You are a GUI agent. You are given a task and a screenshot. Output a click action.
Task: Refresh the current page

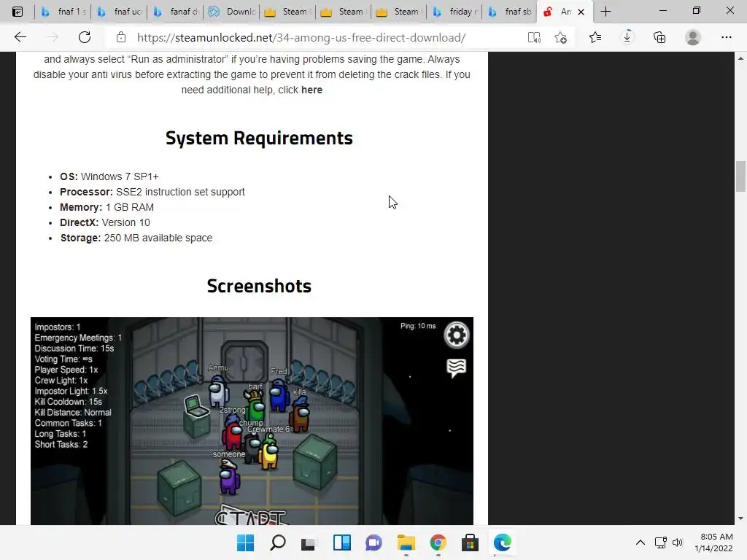pyautogui.click(x=85, y=37)
